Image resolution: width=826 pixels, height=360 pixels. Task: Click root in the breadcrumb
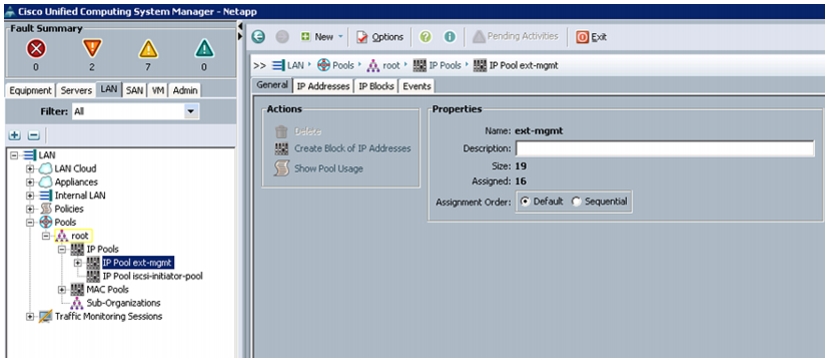[x=391, y=65]
